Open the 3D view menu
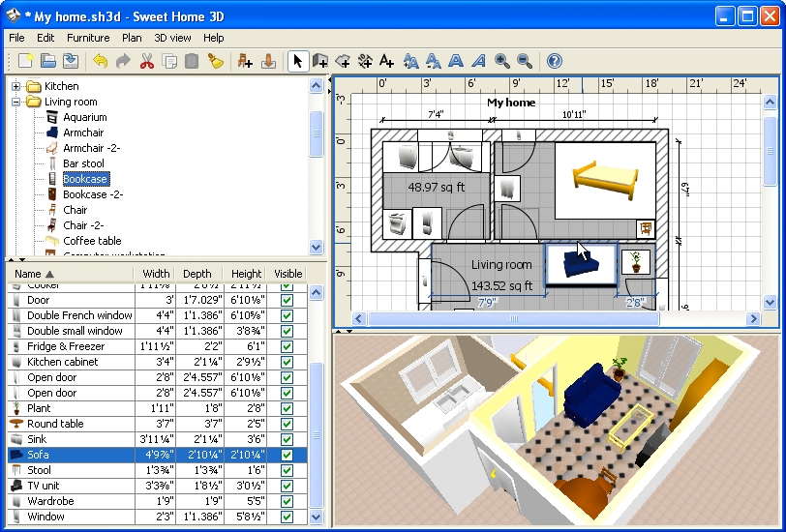The width and height of the screenshot is (786, 532). 173,38
